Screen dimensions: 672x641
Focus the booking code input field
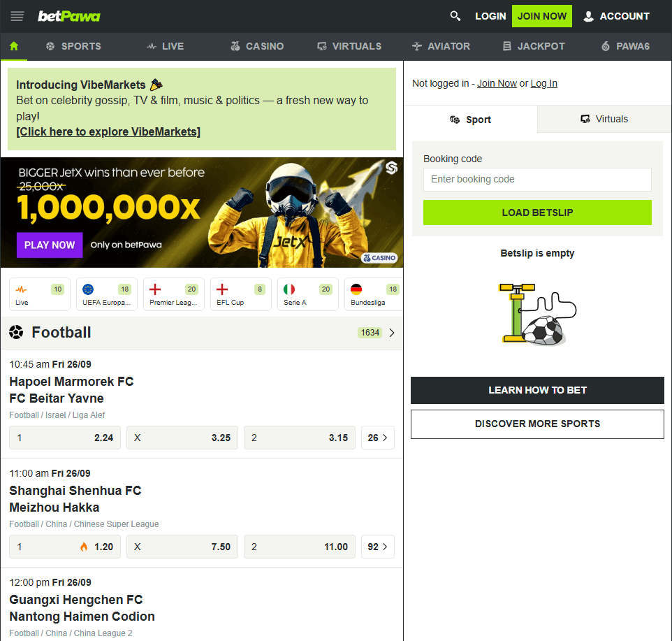tap(537, 179)
